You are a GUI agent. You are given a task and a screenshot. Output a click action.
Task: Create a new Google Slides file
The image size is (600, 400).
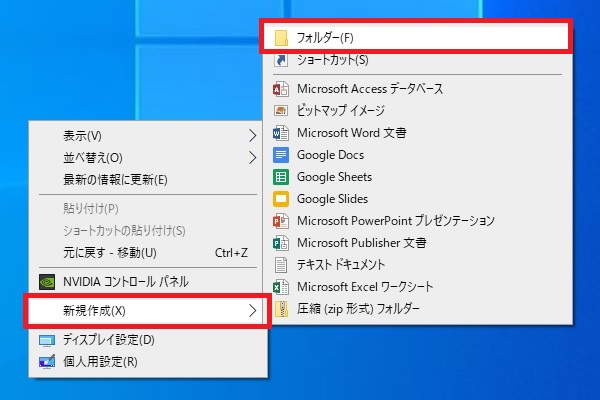(x=417, y=199)
